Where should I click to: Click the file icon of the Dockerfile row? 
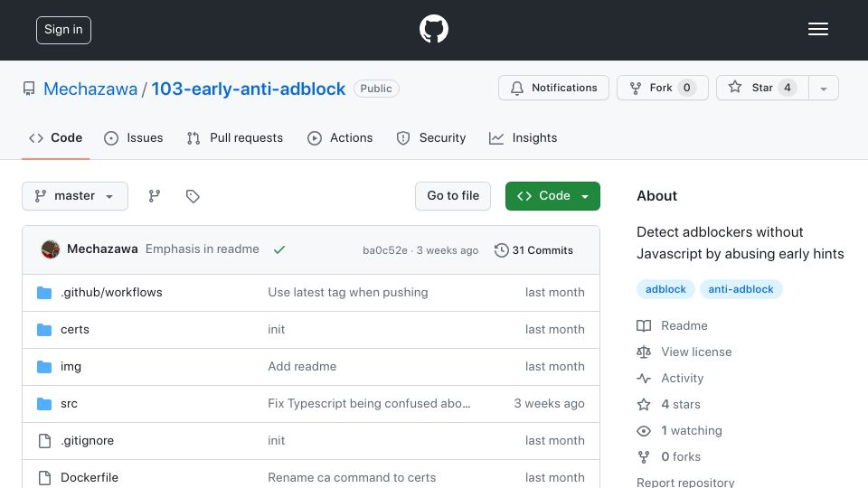click(x=44, y=477)
